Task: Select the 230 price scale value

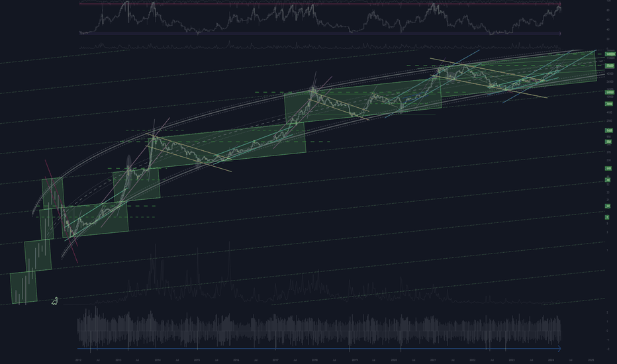Action: [x=609, y=160]
